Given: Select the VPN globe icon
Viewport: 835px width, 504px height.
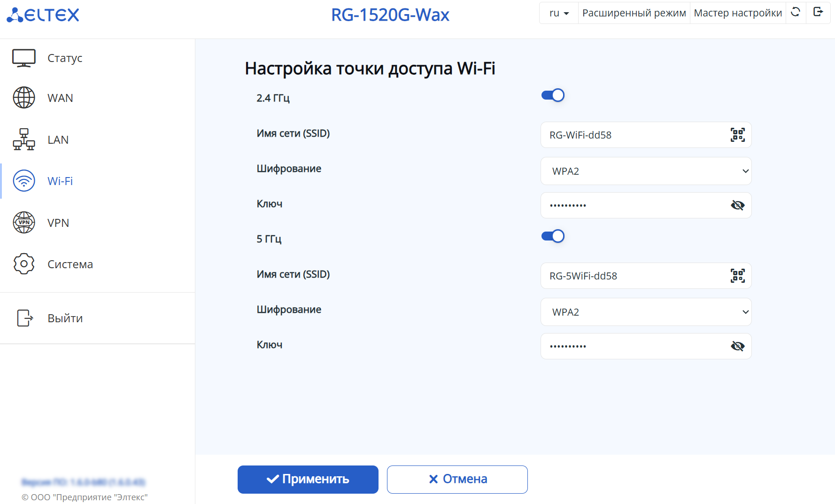Looking at the screenshot, I should (x=24, y=223).
